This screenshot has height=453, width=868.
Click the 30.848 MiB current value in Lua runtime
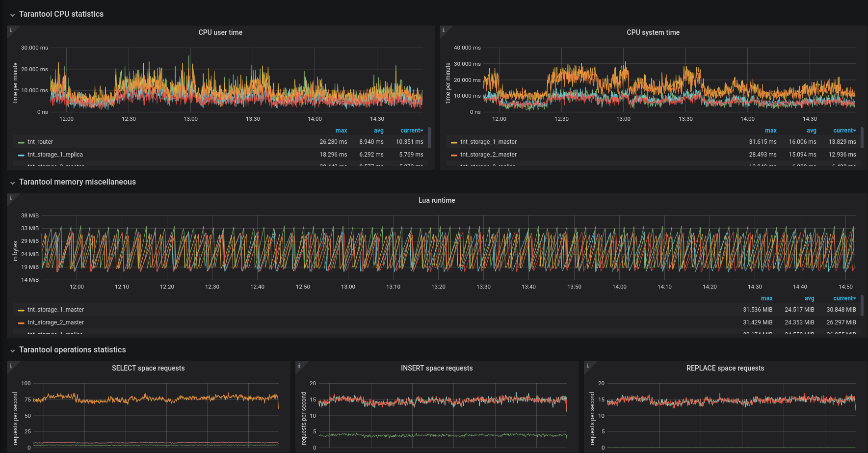tap(841, 310)
